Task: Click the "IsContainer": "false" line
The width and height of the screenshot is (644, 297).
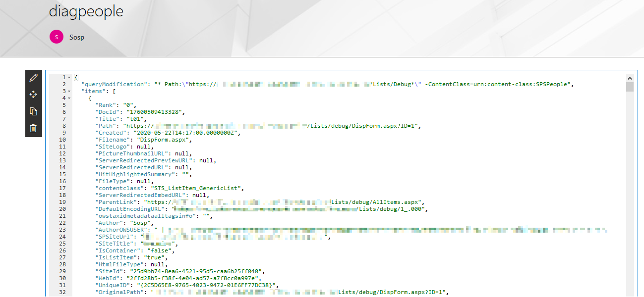Action: tap(135, 250)
